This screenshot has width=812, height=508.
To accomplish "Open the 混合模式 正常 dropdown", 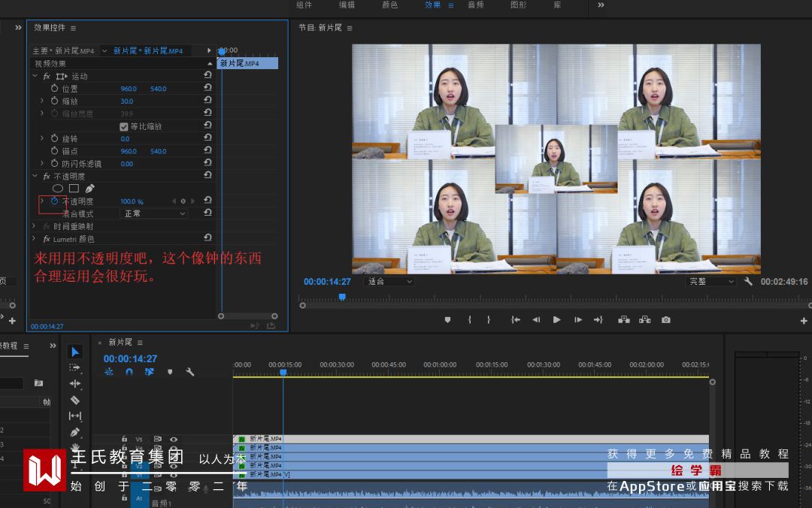I will 154,213.
